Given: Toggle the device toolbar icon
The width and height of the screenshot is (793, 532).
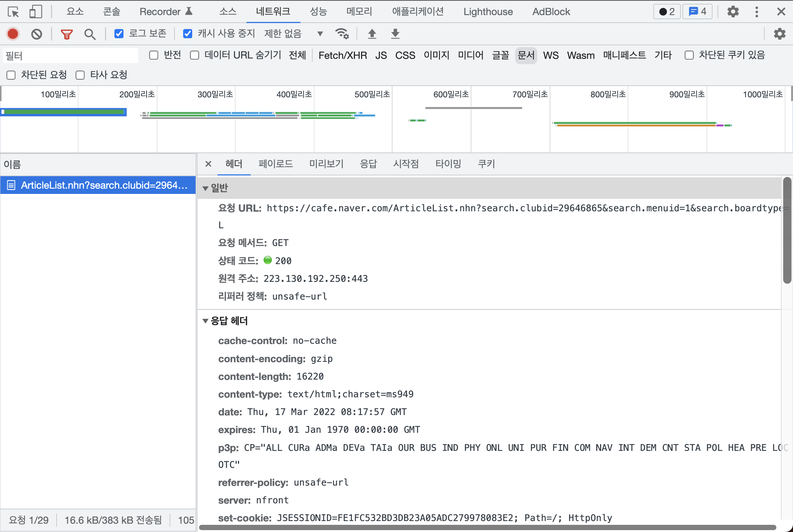Looking at the screenshot, I should 35,12.
